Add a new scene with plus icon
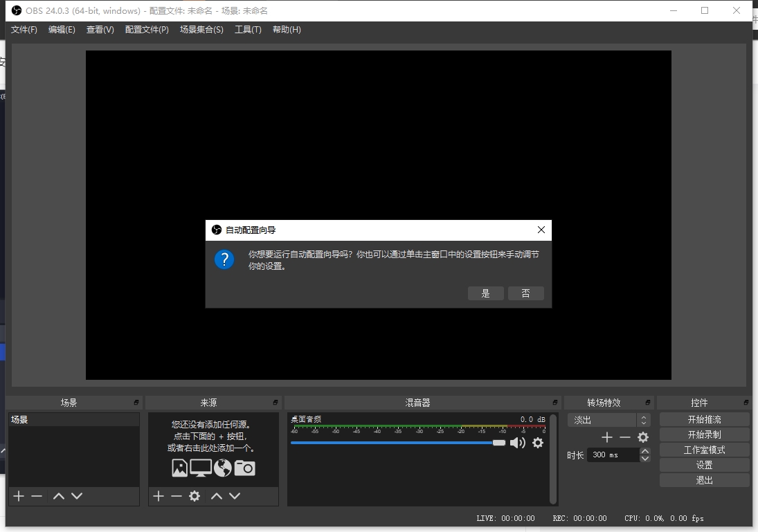 (x=19, y=496)
